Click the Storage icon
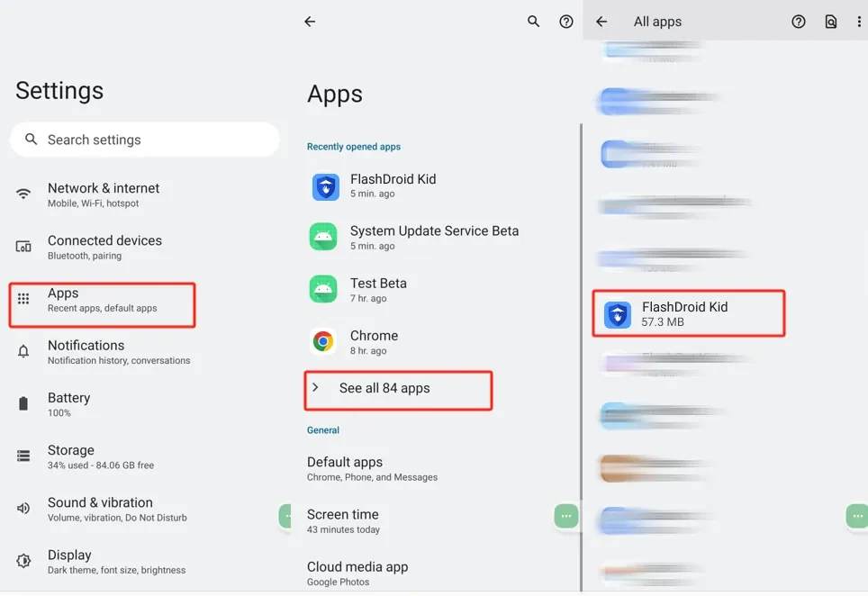 tap(23, 456)
